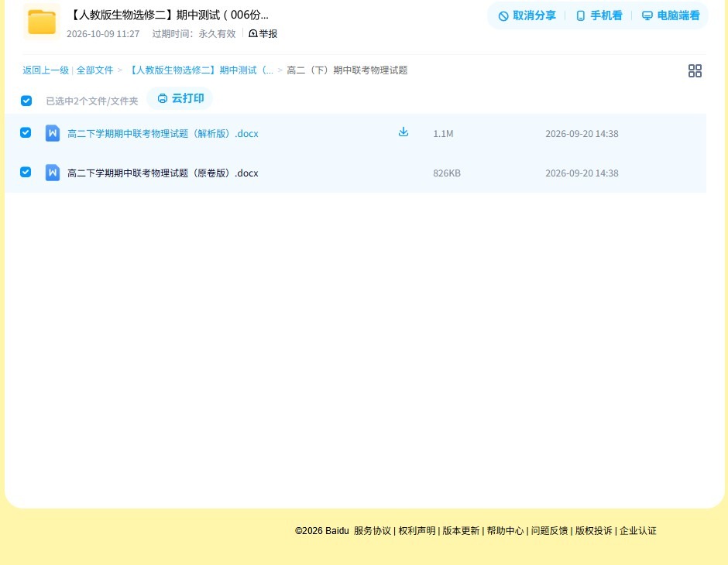Click share timestamp 2026-10-09 11:27
Image resolution: width=728 pixels, height=565 pixels.
[x=103, y=34]
